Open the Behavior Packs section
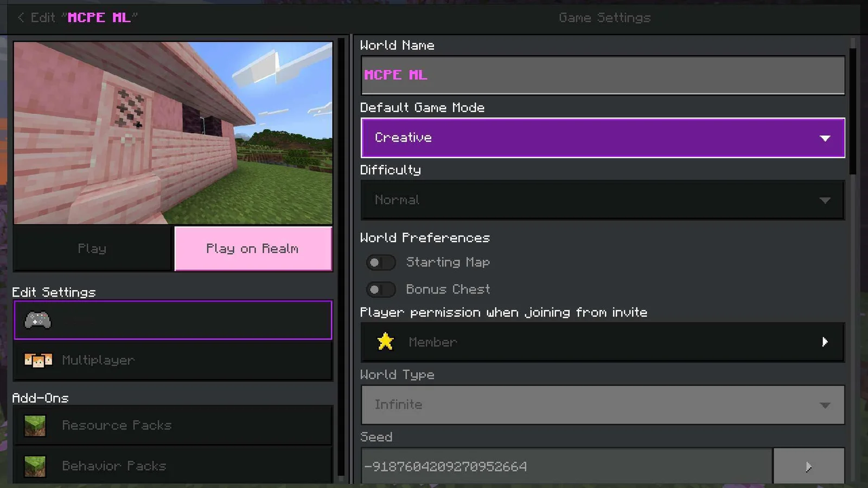Screen dimensions: 868x488 [173, 465]
